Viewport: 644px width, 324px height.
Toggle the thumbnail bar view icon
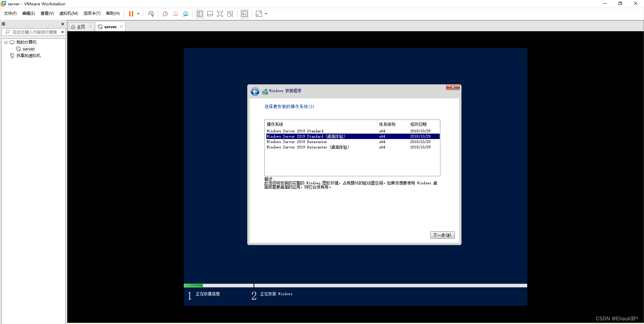point(210,14)
